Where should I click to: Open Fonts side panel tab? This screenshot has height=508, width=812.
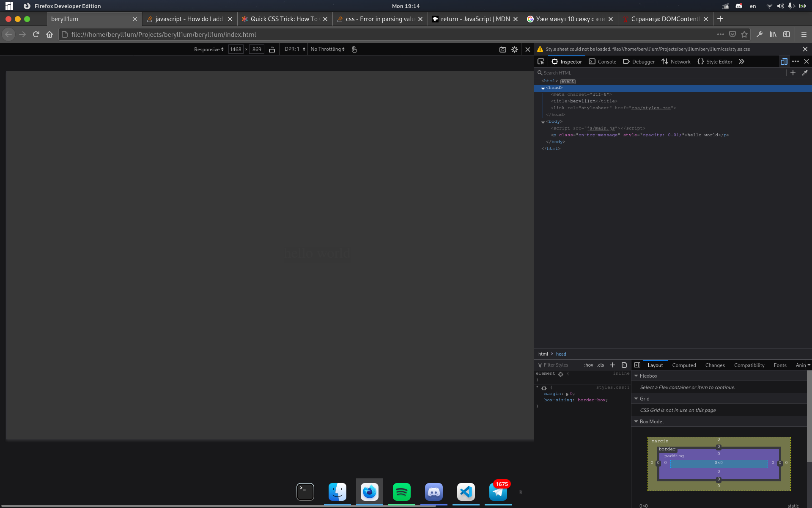coord(780,365)
